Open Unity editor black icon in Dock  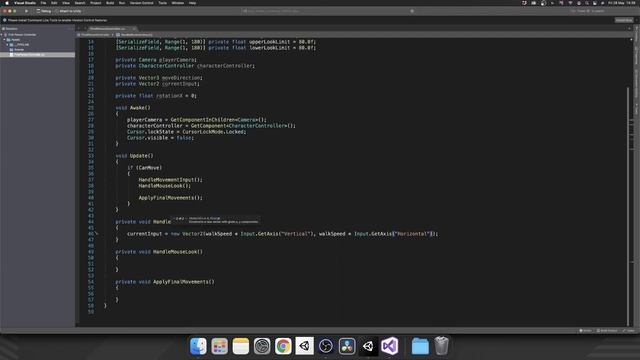coord(368,346)
